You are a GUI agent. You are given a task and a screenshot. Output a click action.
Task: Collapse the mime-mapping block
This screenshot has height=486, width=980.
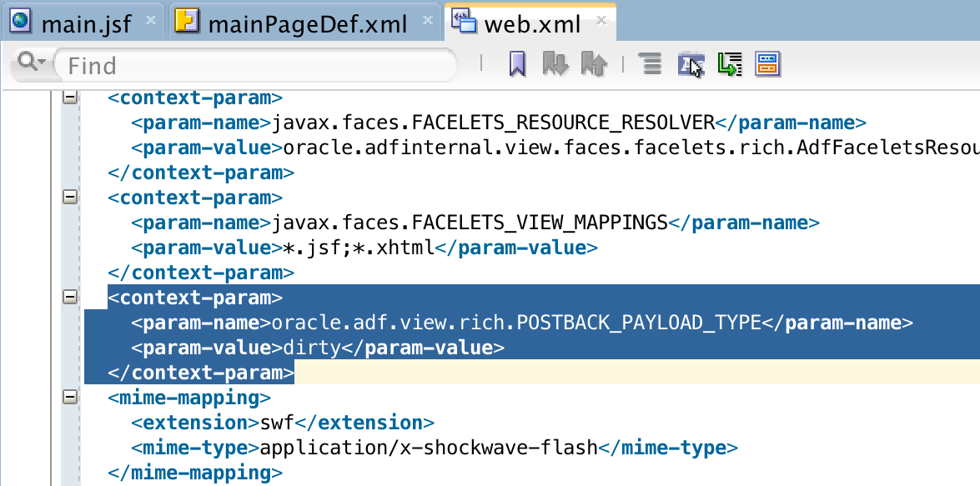click(x=70, y=397)
